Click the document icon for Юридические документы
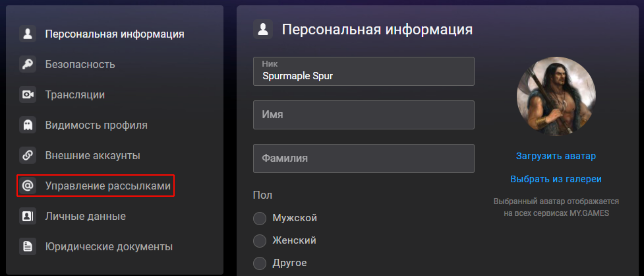The width and height of the screenshot is (644, 276). (x=28, y=247)
